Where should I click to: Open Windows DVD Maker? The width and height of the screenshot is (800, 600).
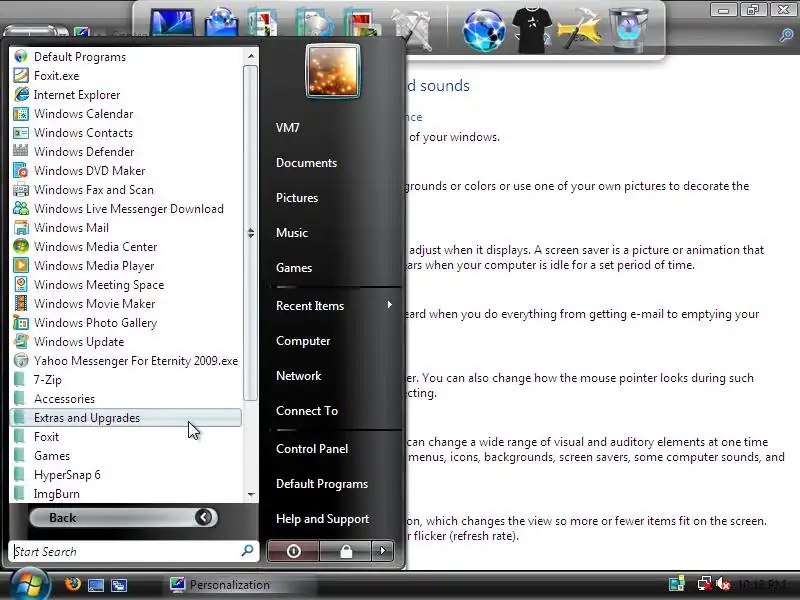[126, 170]
